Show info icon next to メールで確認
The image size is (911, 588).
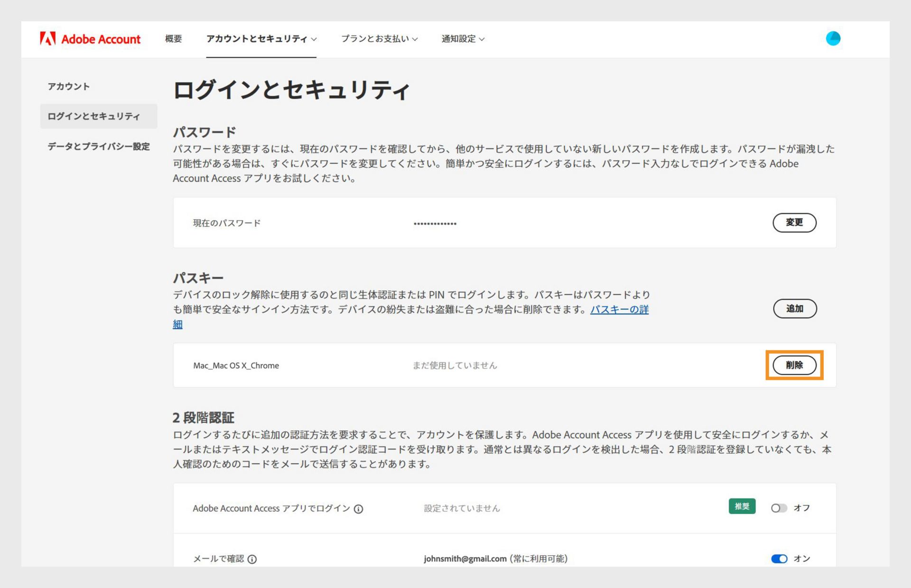pos(252,559)
